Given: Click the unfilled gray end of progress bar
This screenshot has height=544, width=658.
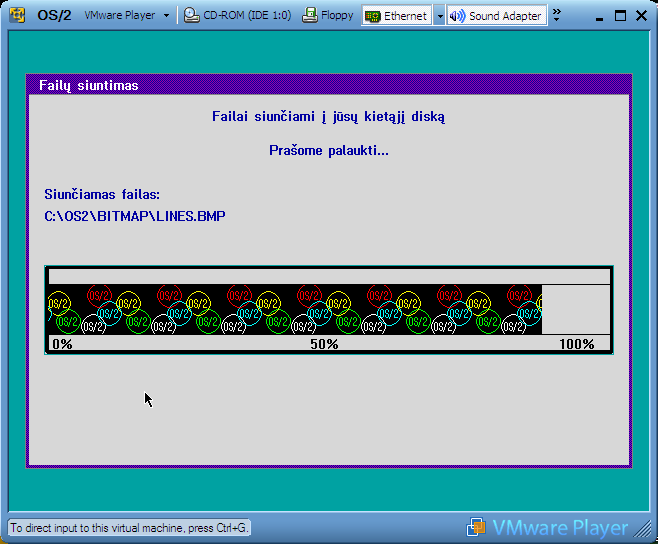Looking at the screenshot, I should coord(576,310).
